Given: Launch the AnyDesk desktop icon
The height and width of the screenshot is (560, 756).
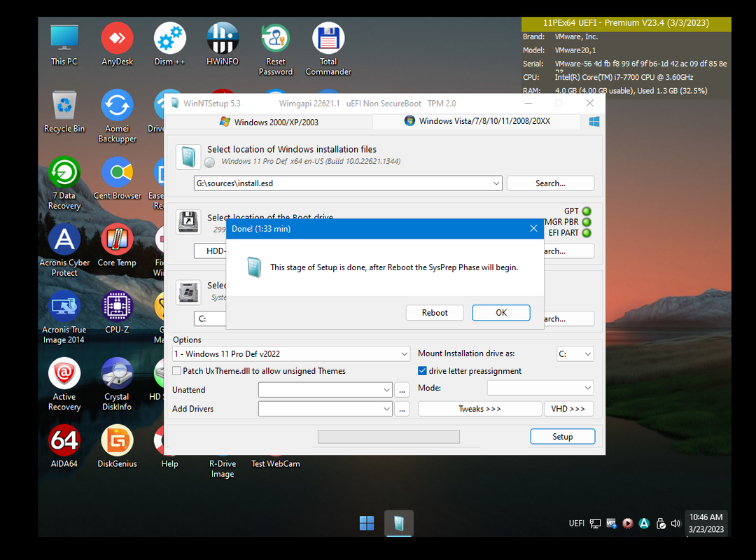Looking at the screenshot, I should [x=117, y=45].
